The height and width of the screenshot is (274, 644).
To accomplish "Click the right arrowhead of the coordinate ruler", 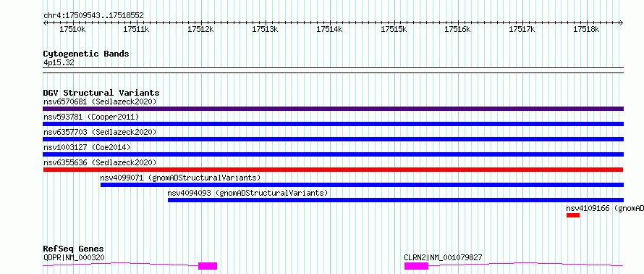I will (x=622, y=23).
